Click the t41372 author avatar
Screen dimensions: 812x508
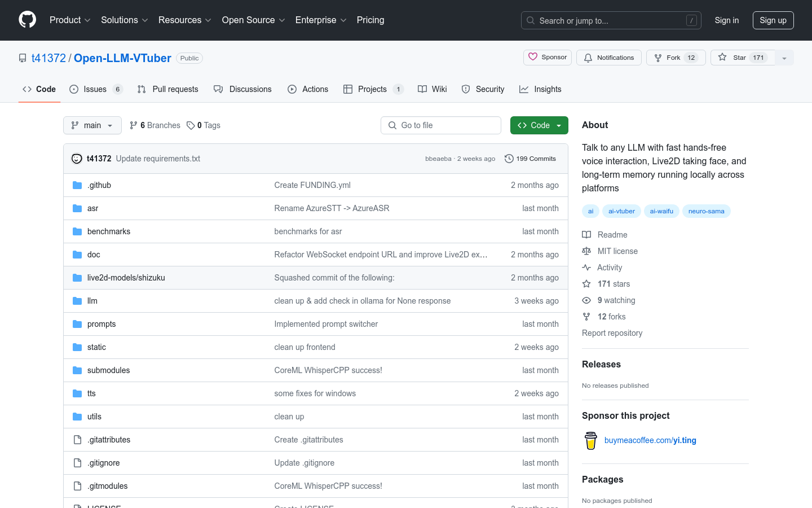[77, 159]
